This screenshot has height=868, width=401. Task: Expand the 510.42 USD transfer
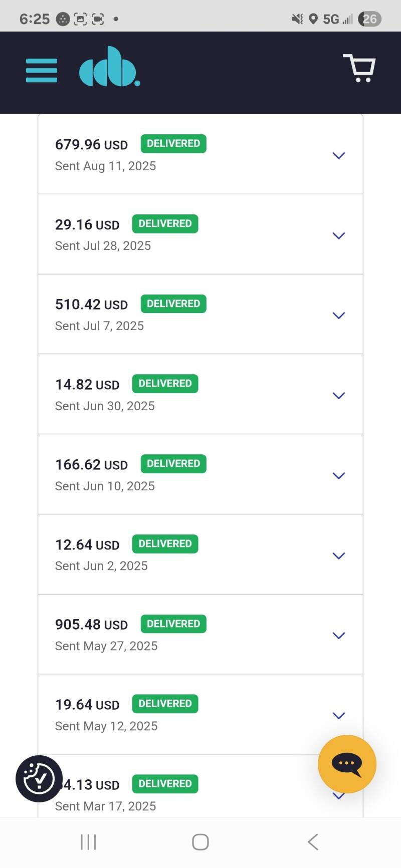pos(339,315)
